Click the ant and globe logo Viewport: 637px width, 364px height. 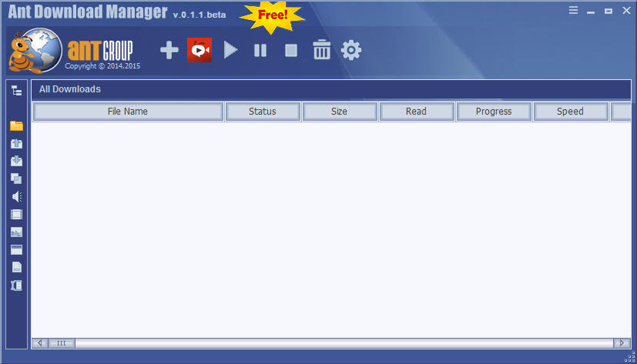tap(35, 51)
